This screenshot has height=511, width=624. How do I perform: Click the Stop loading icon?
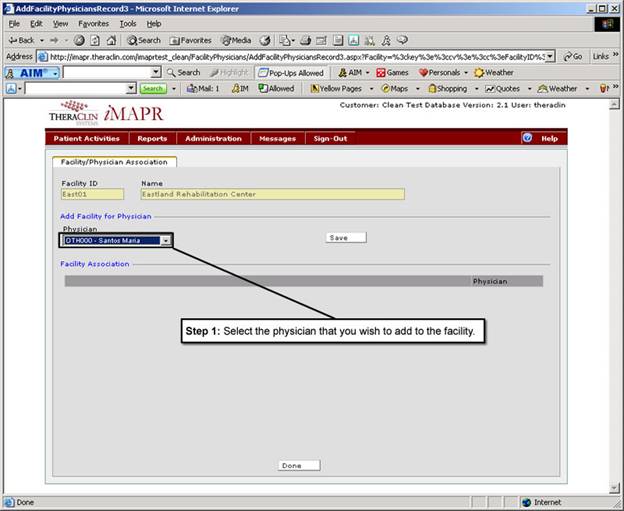[x=79, y=40]
